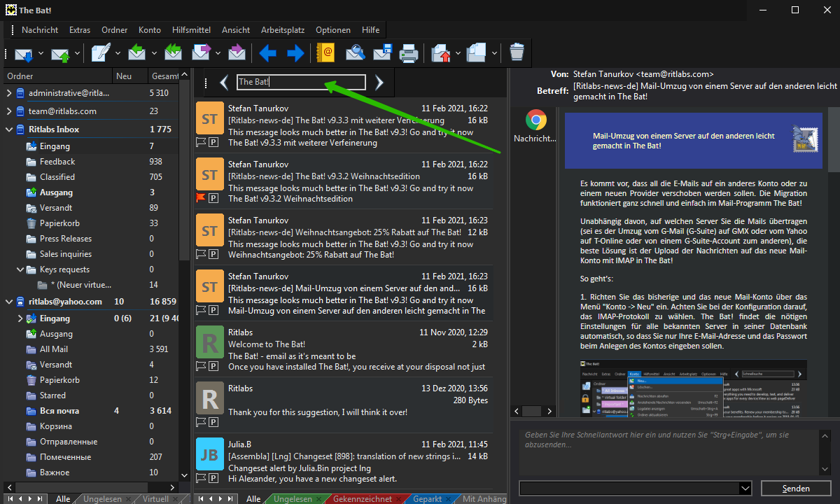
Task: Open the Address Book icon
Action: [325, 52]
